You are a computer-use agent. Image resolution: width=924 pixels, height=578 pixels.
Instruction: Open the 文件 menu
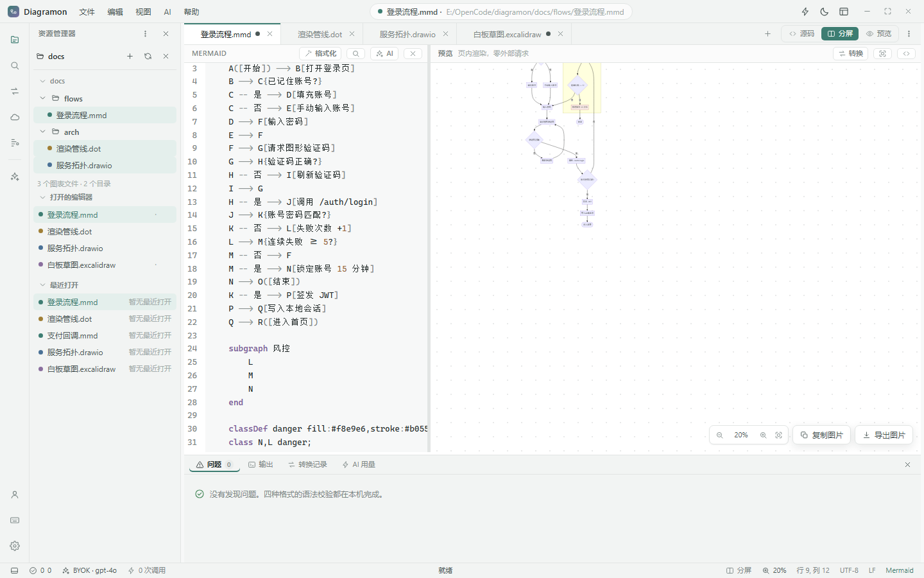point(87,12)
